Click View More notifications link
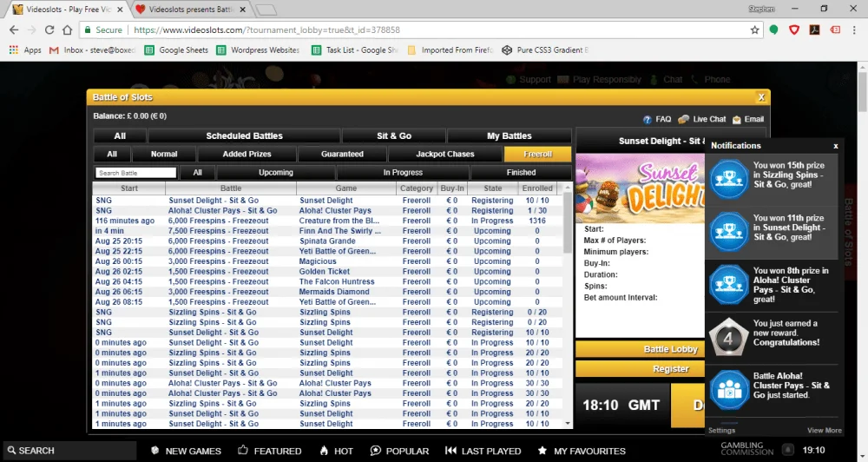 click(x=825, y=431)
